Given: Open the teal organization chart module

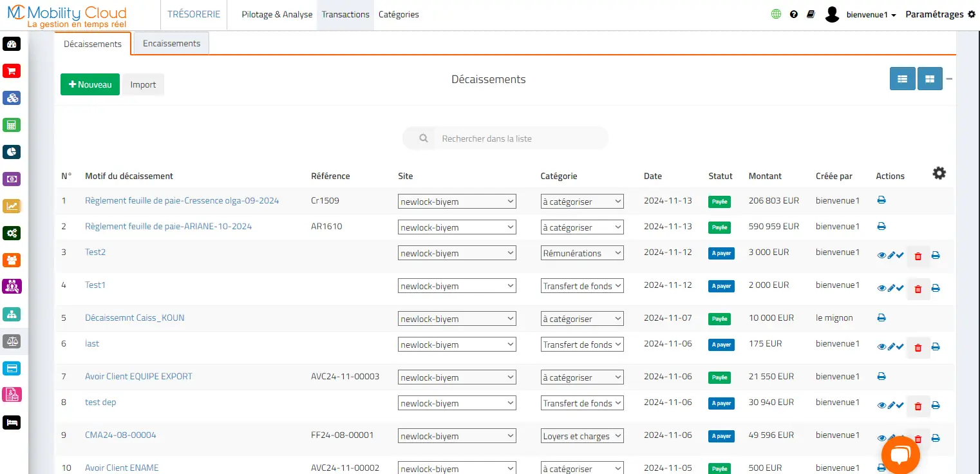Looking at the screenshot, I should tap(12, 314).
